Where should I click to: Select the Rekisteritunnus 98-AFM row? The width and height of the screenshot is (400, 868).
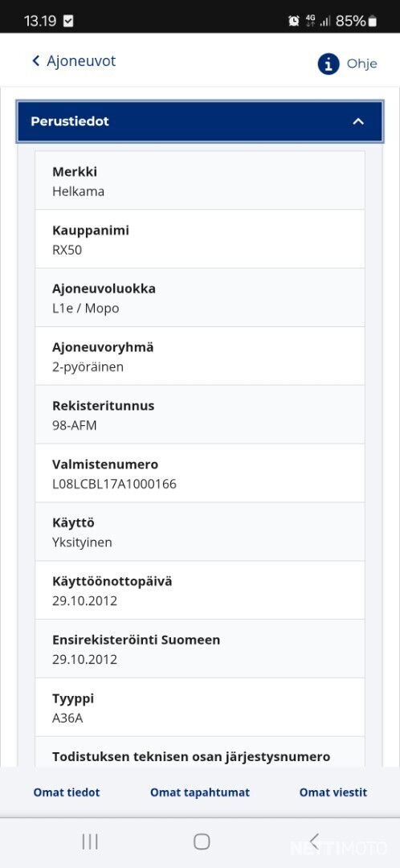(200, 415)
